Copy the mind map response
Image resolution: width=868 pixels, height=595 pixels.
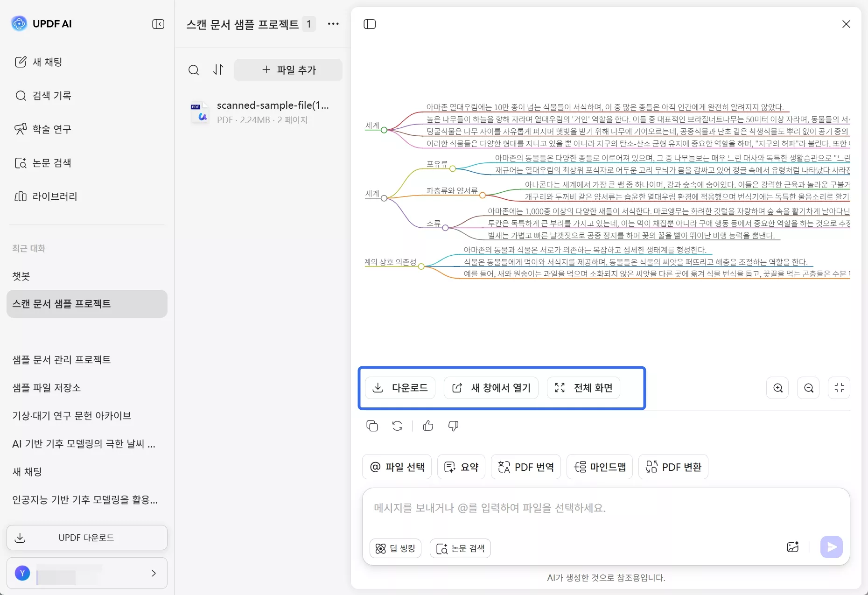(372, 426)
